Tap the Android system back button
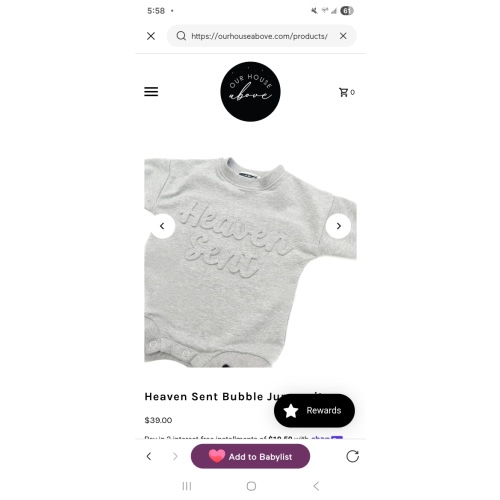 (316, 486)
